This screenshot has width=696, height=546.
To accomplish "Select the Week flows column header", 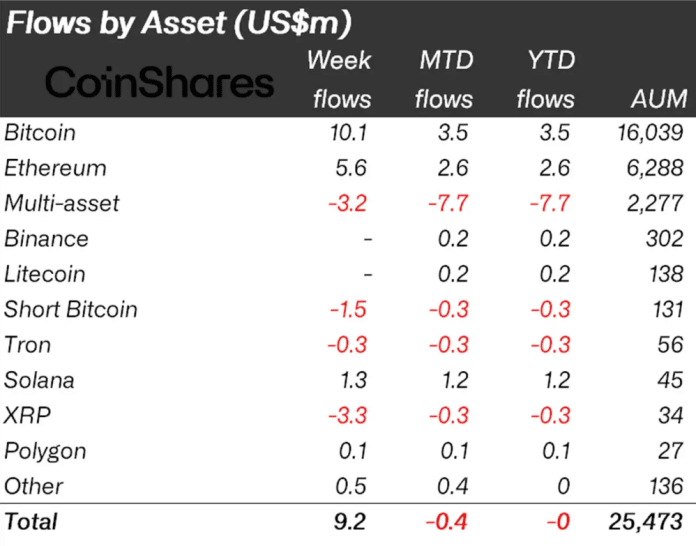I will tap(340, 79).
